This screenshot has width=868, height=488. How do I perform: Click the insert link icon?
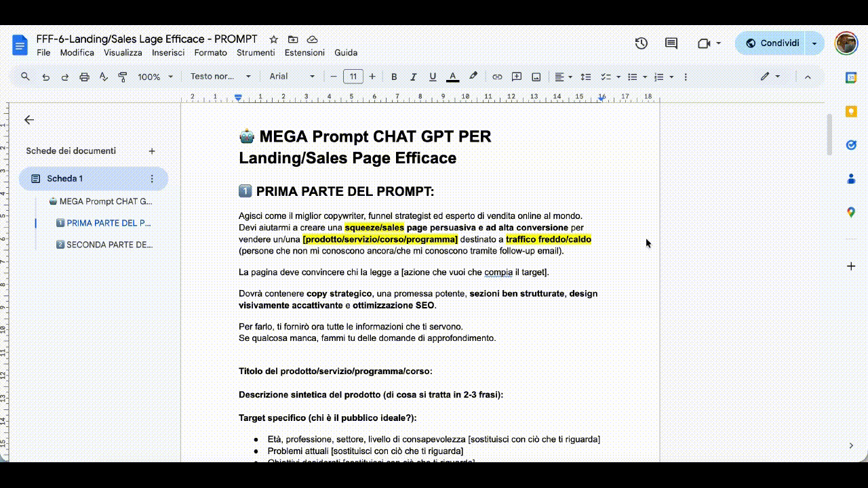497,77
